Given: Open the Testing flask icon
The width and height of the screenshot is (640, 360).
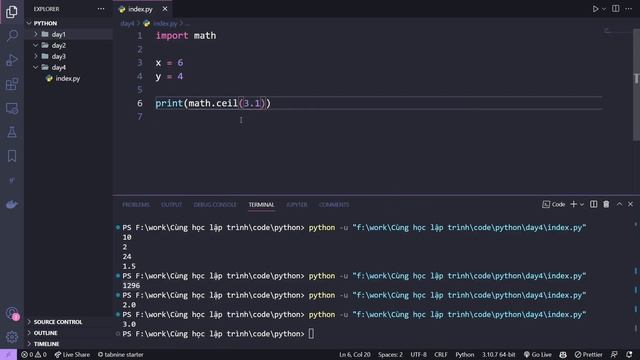Looking at the screenshot, I should click(x=12, y=132).
